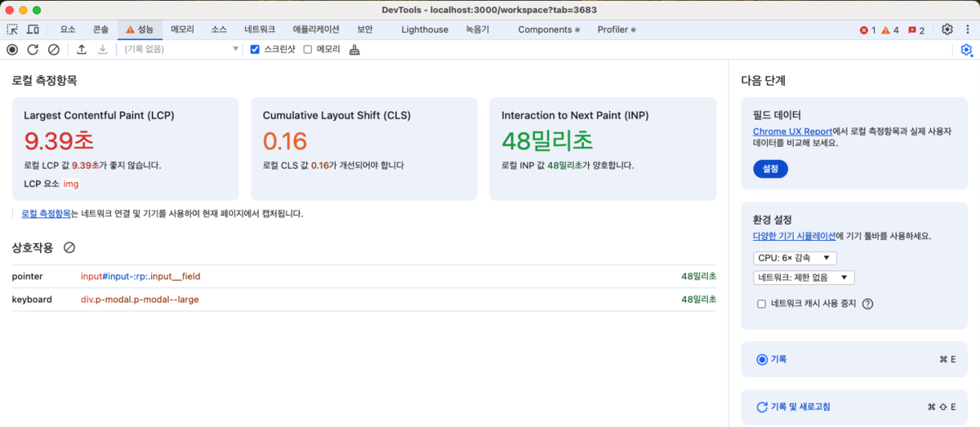
Task: Click the 로컬 측정항목 section heading
Action: click(44, 81)
